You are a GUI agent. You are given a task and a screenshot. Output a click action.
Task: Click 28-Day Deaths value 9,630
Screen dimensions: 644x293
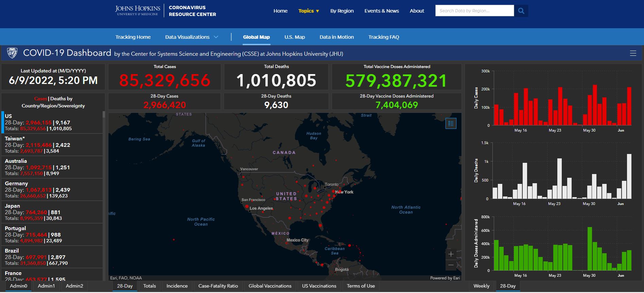pyautogui.click(x=276, y=105)
